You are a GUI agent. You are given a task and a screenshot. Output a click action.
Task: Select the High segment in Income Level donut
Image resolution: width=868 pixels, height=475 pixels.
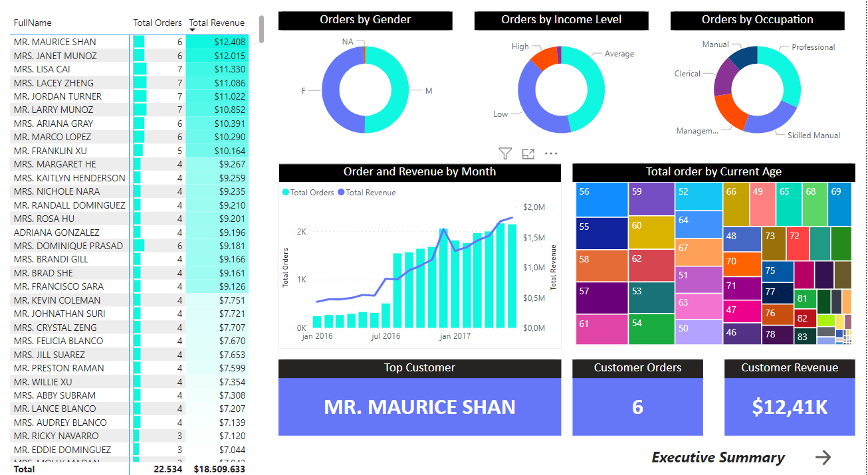coord(544,58)
